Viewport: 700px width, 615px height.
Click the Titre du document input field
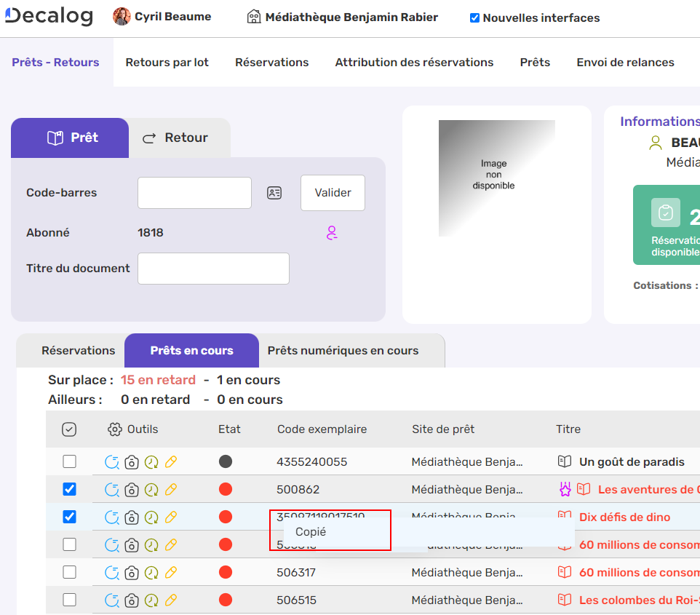click(213, 269)
